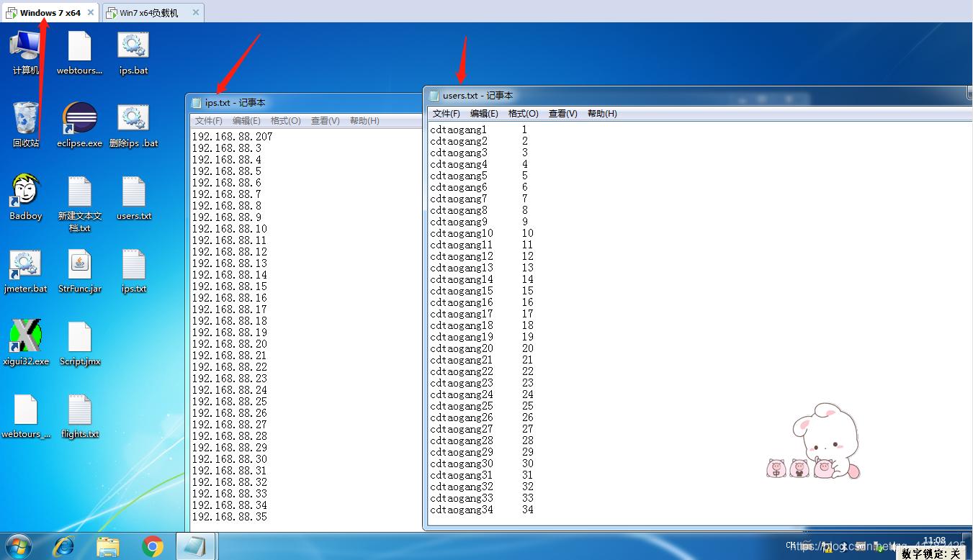Select the 删除ips .bat file
Screen dimensions: 973x560
pyautogui.click(x=133, y=125)
